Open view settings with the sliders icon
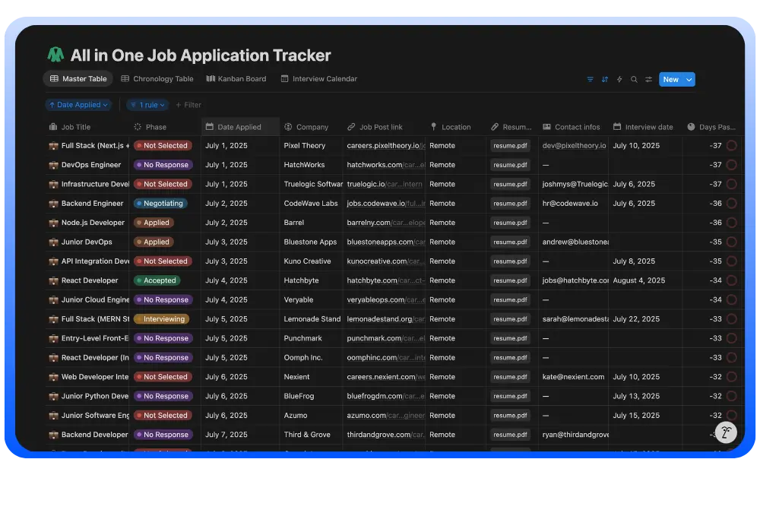 pos(648,79)
